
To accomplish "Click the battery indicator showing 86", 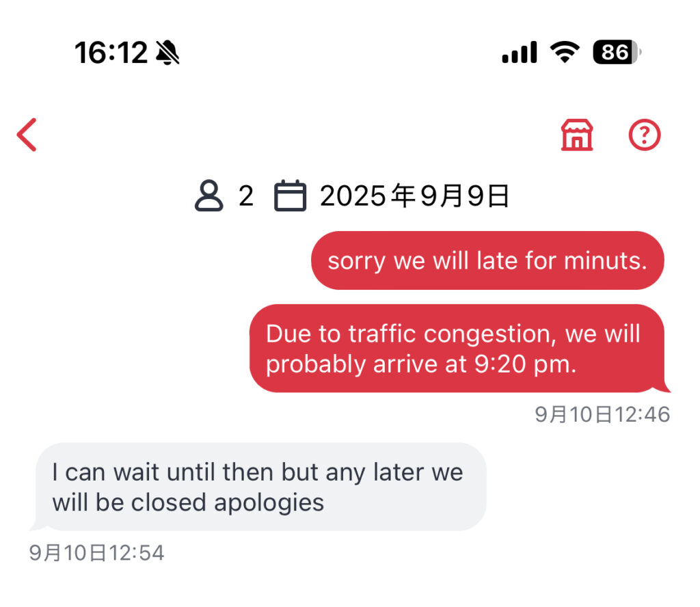I will 615,52.
